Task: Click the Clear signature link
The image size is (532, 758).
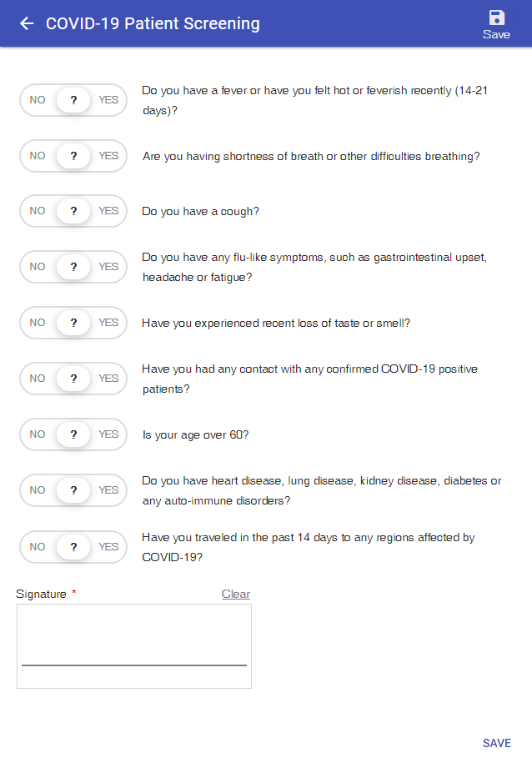Action: coord(236,594)
